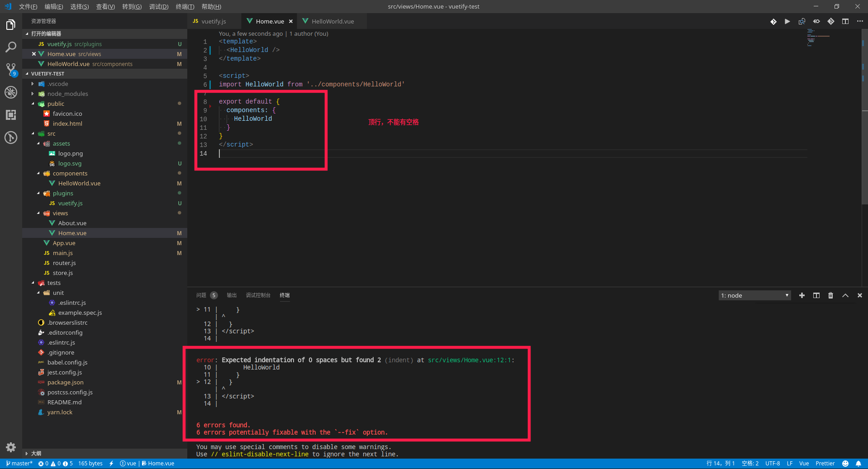Open the Debug view in activity bar
The height and width of the screenshot is (469, 868).
tap(11, 92)
